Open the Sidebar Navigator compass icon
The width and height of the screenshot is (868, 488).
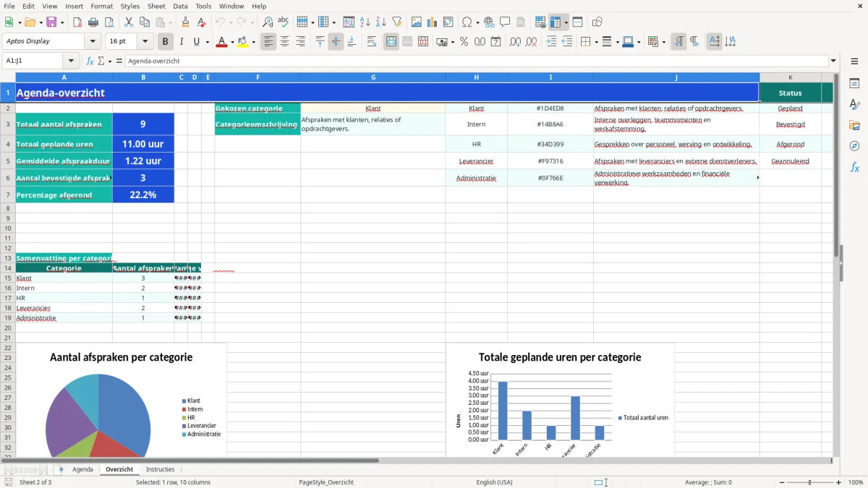(x=854, y=146)
